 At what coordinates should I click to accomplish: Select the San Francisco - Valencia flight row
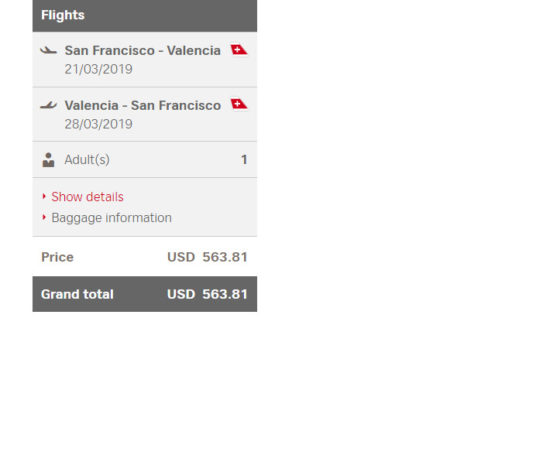[x=145, y=59]
